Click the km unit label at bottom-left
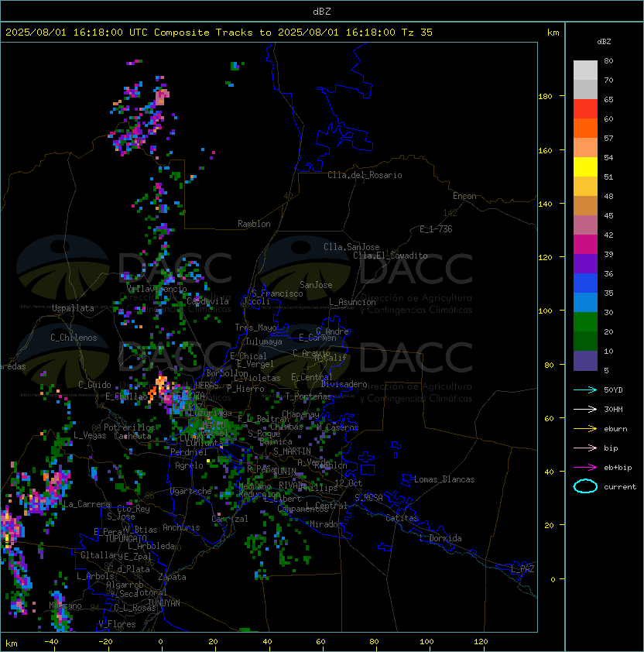This screenshot has width=644, height=652. coord(12,643)
